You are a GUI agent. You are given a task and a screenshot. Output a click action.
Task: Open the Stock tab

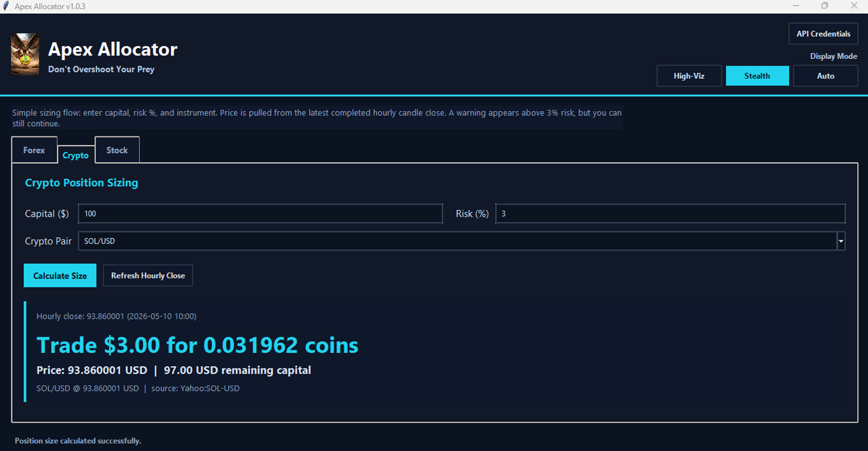(x=117, y=150)
